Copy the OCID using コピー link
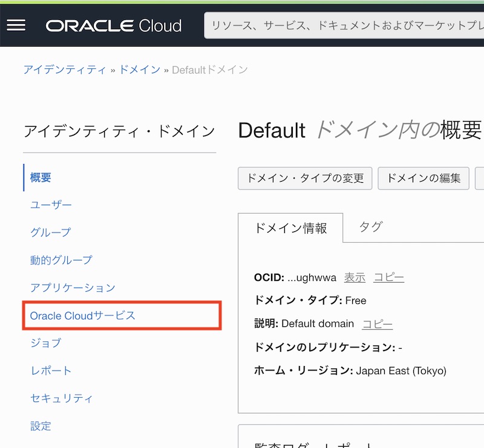The width and height of the screenshot is (484, 448). (388, 278)
